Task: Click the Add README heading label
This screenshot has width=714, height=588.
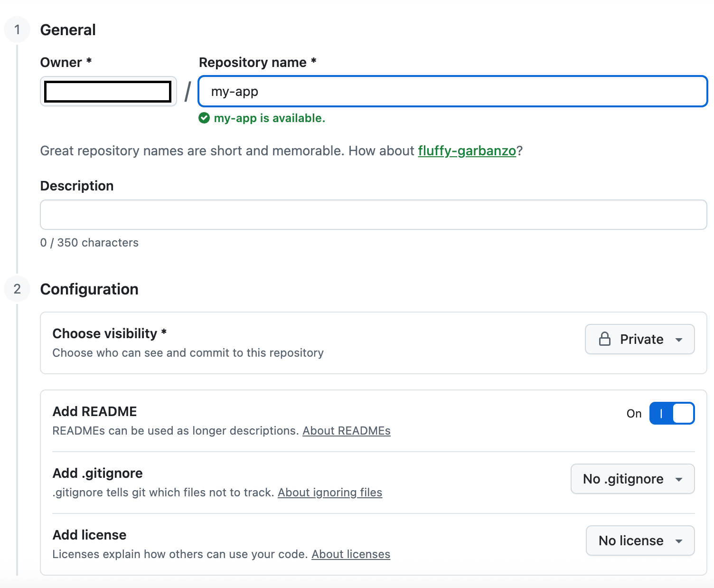Action: tap(95, 411)
